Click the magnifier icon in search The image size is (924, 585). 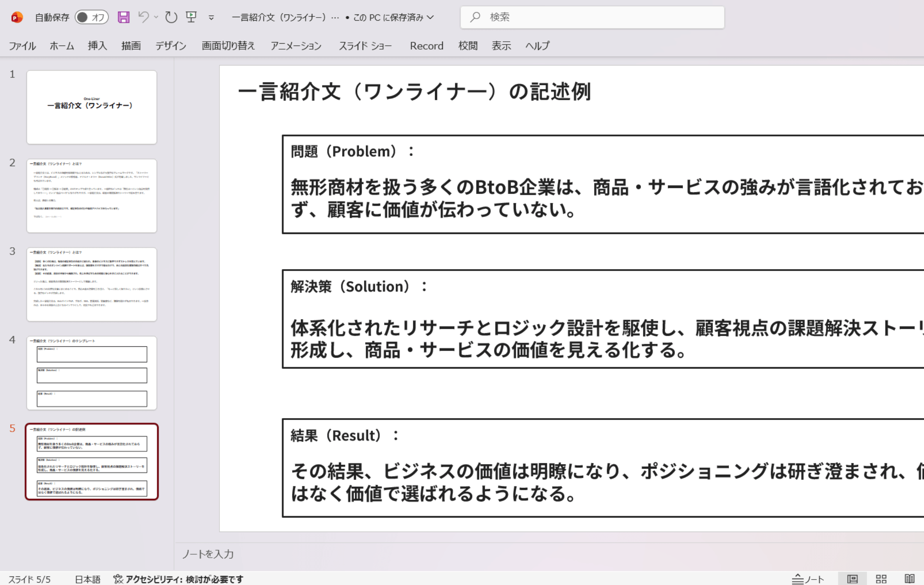[x=475, y=17]
